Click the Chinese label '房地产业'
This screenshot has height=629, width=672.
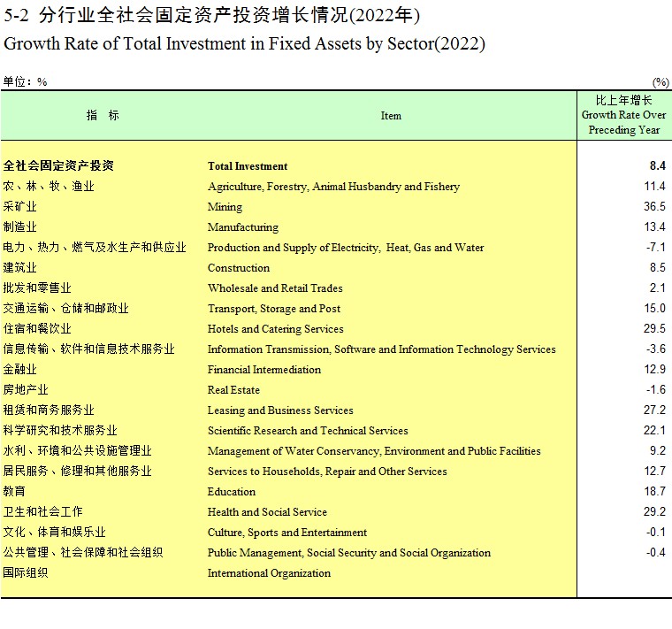[x=26, y=389]
